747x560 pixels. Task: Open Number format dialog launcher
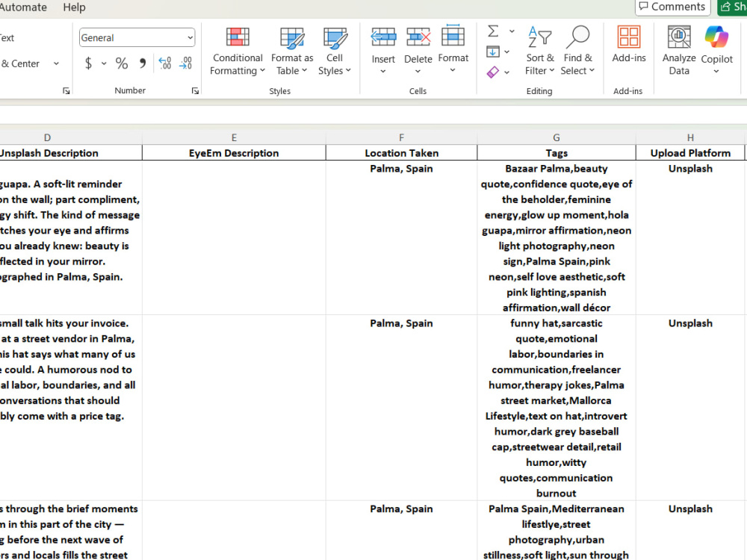click(x=195, y=91)
